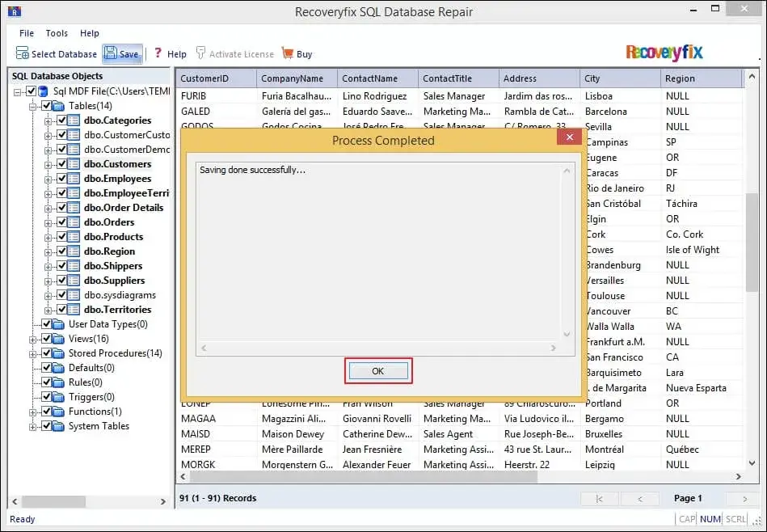Click the dbo.Categories table icon
Viewport: 767px width, 532px height.
pos(74,120)
